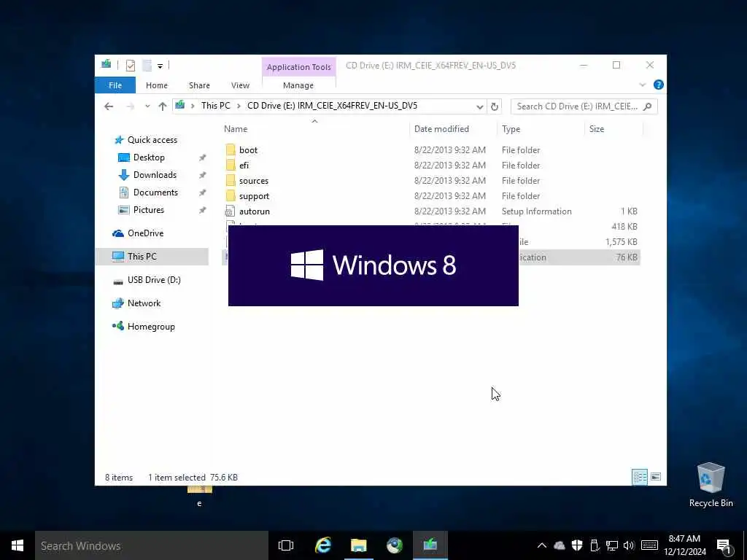The image size is (747, 560).
Task: Click the running Windows setup taskbar icon
Action: pyautogui.click(x=430, y=545)
